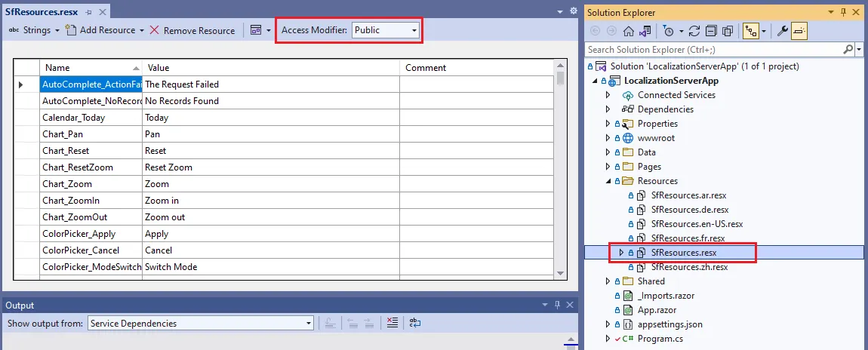
Task: Select the Calendar_Today name cell
Action: [91, 118]
